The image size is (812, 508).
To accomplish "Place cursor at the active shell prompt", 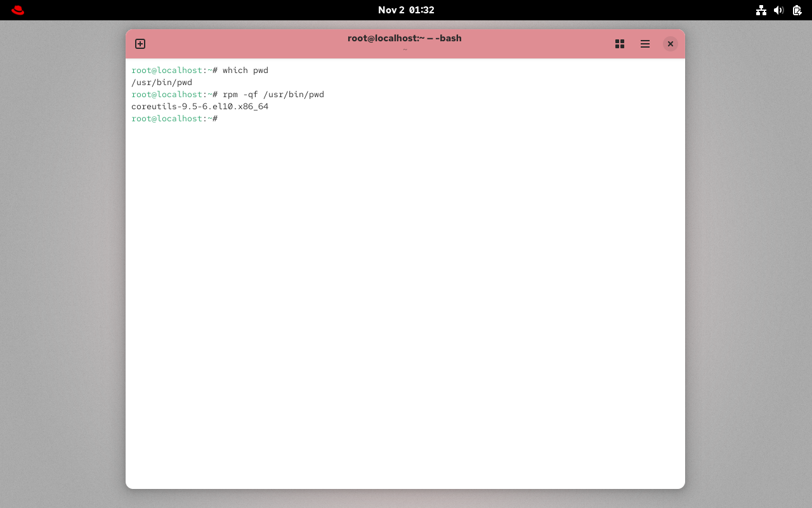I will (x=222, y=118).
